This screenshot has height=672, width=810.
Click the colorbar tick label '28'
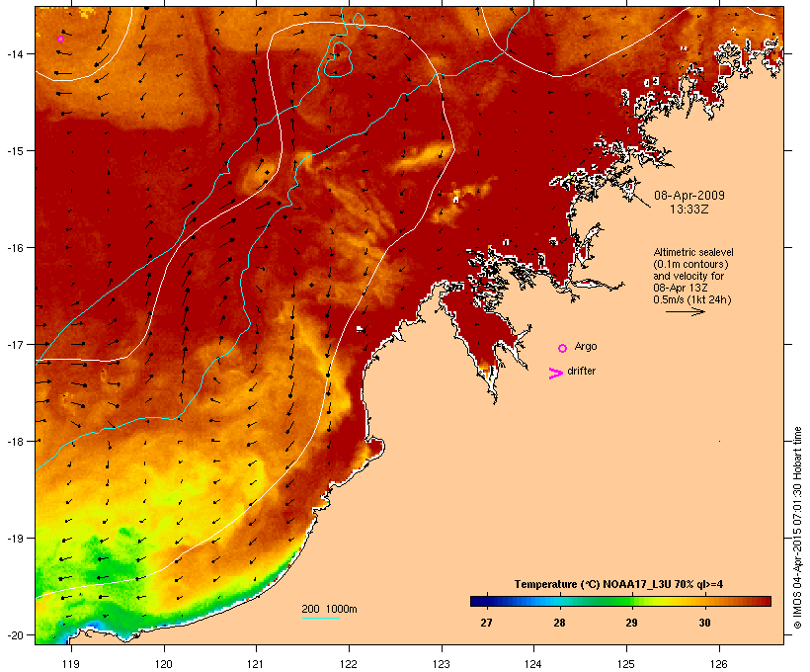(559, 623)
